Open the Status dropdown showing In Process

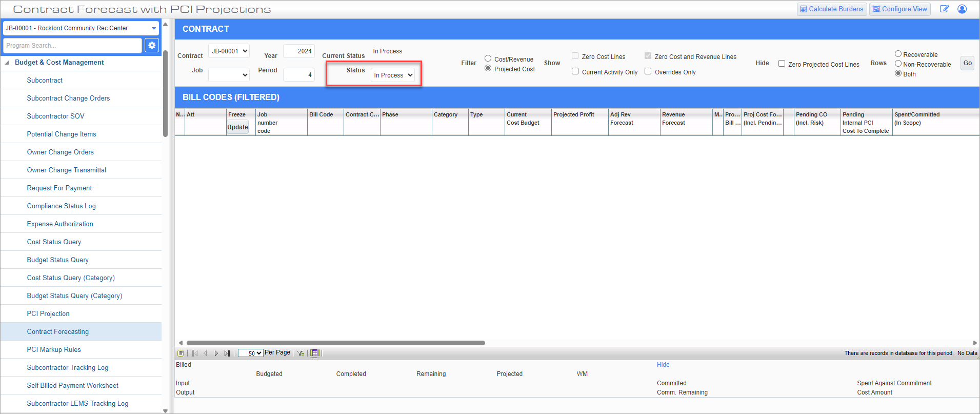coord(393,75)
